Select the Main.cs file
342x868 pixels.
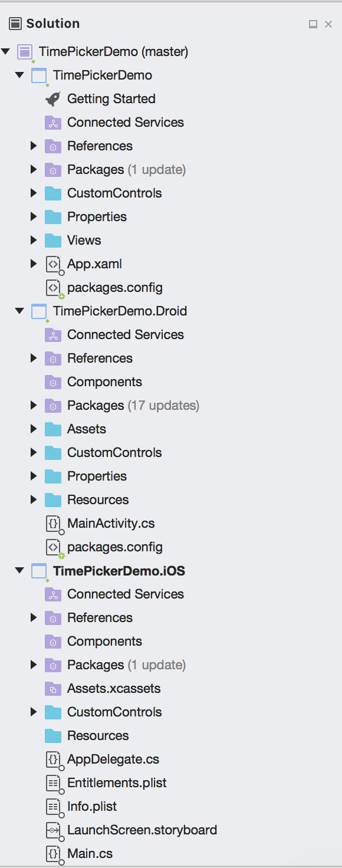click(90, 853)
